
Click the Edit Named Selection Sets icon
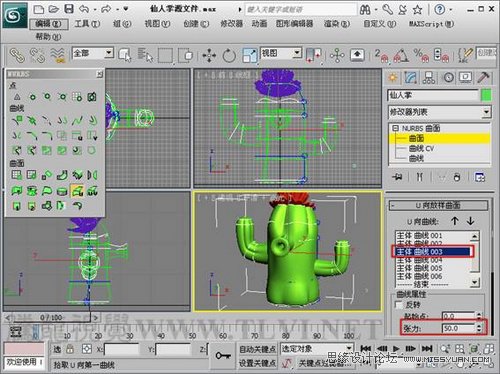[x=466, y=55]
